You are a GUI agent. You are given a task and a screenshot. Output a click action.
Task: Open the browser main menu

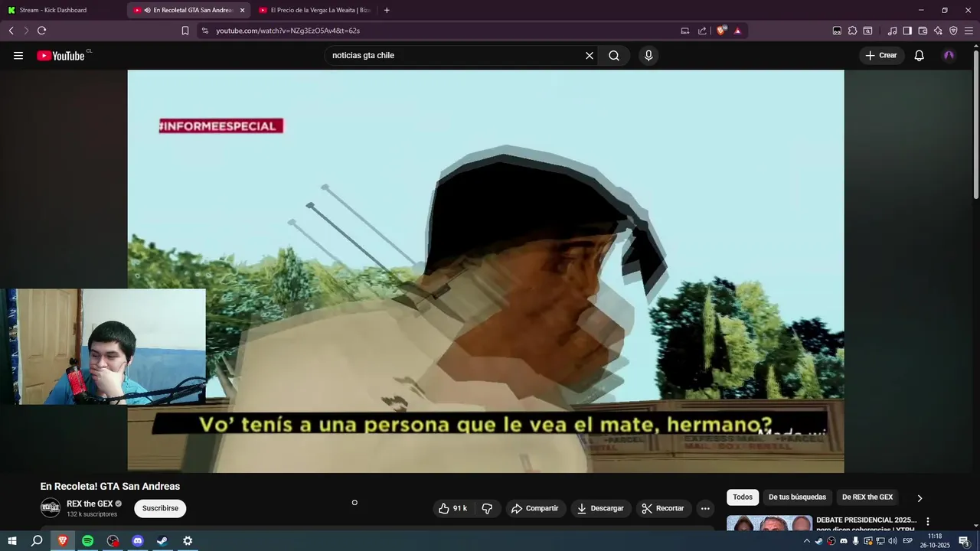click(x=969, y=31)
